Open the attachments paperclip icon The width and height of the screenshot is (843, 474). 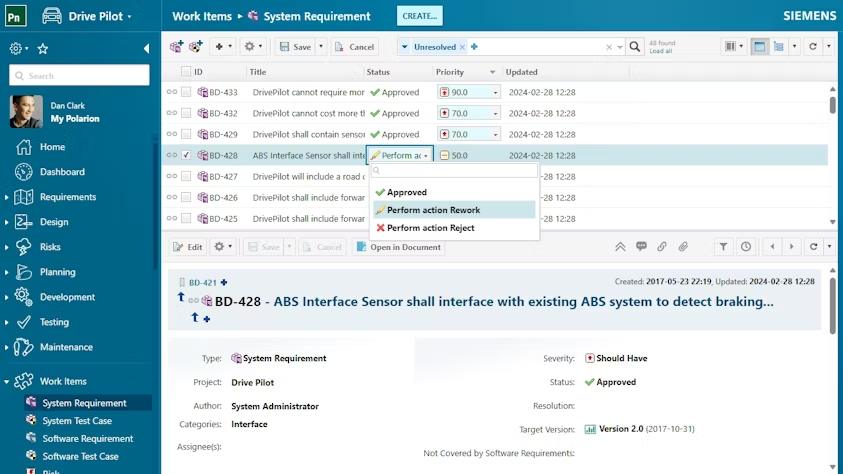point(683,247)
